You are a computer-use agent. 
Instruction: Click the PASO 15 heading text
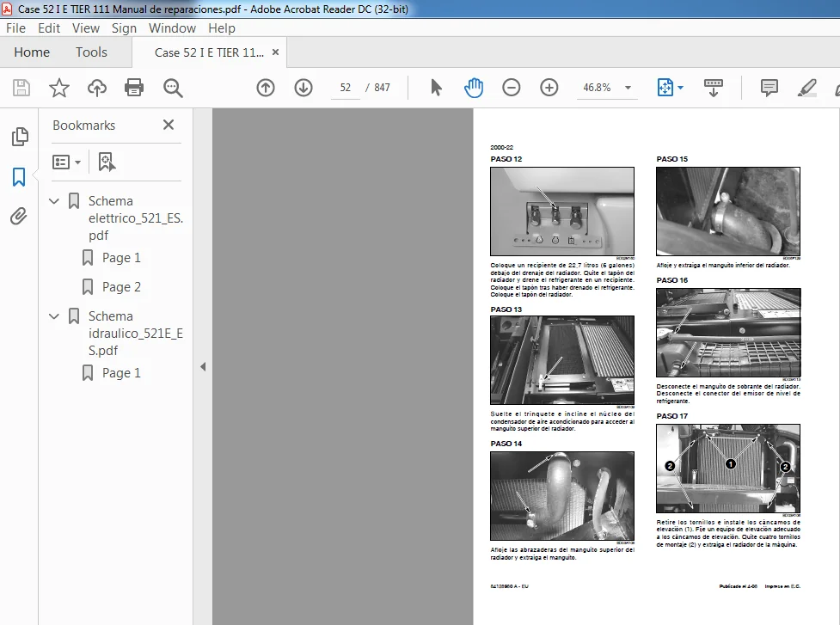tap(671, 159)
